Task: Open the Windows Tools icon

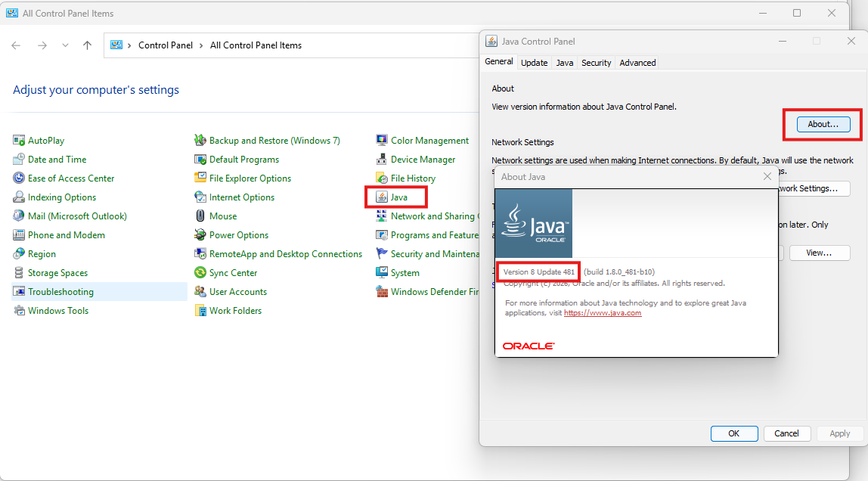Action: (19, 311)
